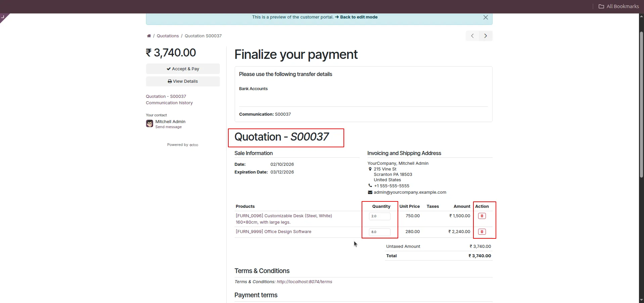Image resolution: width=644 pixels, height=303 pixels.
Task: Open the Terms & Conditions URL
Action: [304, 282]
